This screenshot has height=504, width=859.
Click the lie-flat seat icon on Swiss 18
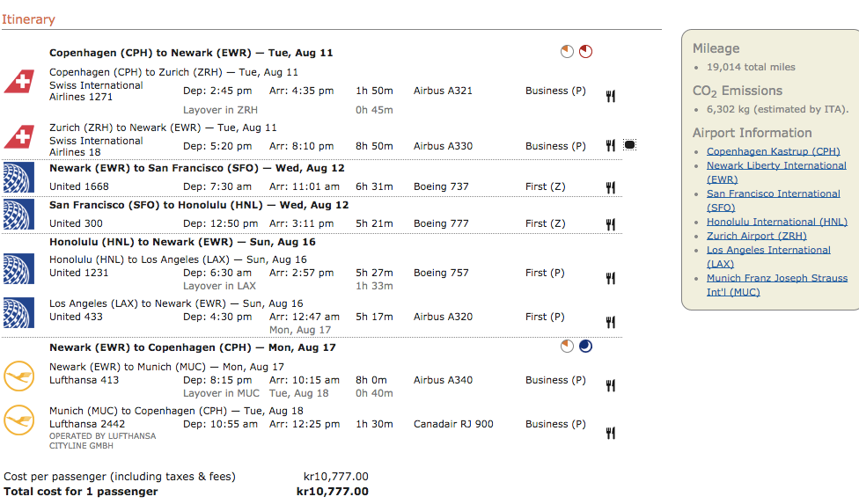629,145
